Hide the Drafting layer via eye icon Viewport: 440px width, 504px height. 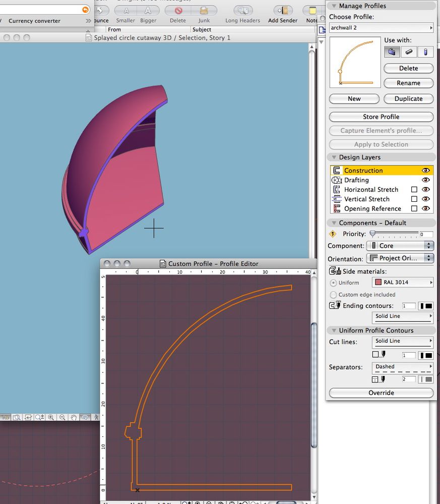[x=426, y=180]
